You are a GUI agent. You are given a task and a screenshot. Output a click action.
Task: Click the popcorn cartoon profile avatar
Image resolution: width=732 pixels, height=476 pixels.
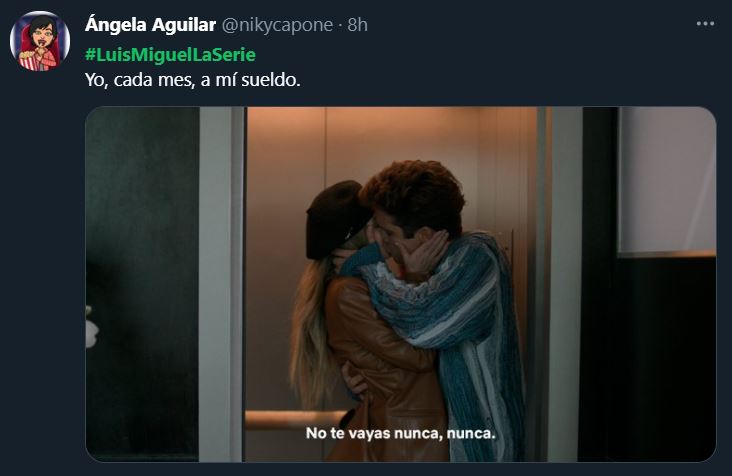40,41
